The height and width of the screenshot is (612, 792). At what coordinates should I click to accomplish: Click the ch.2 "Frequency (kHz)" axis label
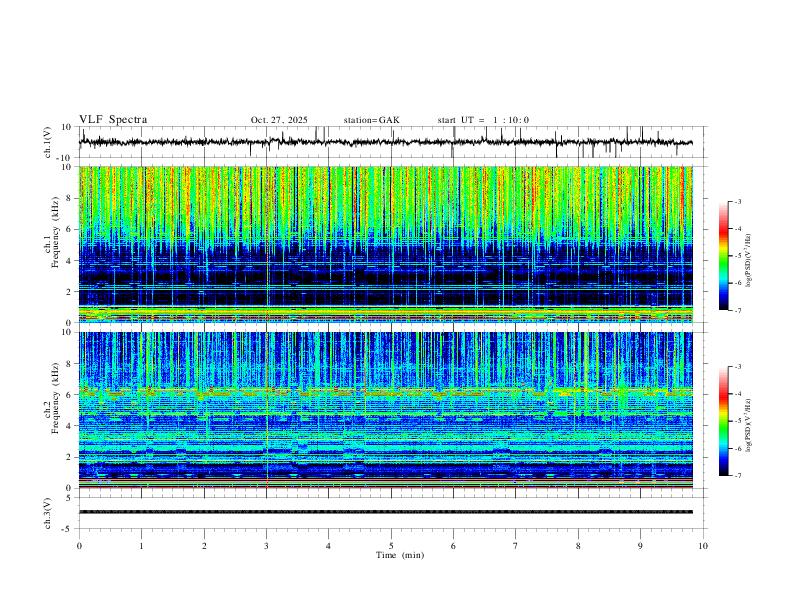(55, 398)
